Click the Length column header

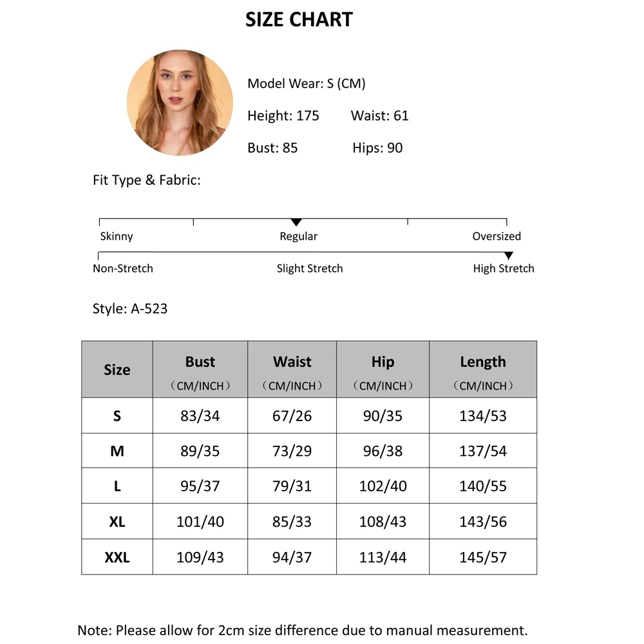pos(483,363)
